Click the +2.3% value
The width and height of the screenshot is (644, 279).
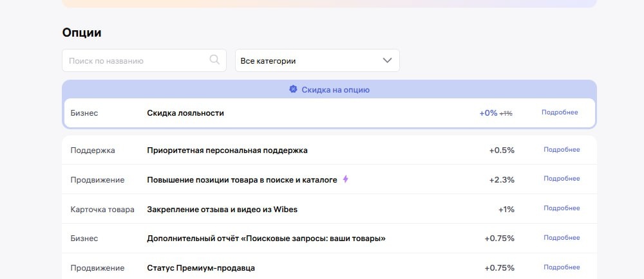tap(502, 180)
